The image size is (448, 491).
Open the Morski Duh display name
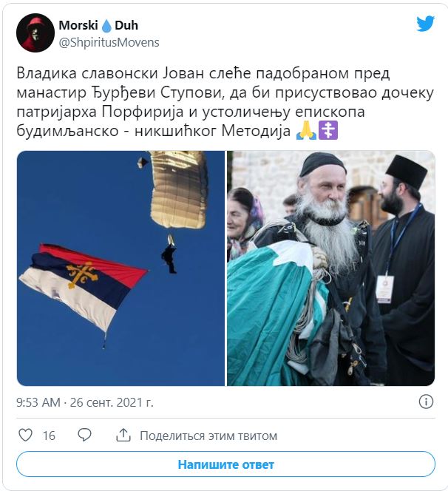click(98, 25)
